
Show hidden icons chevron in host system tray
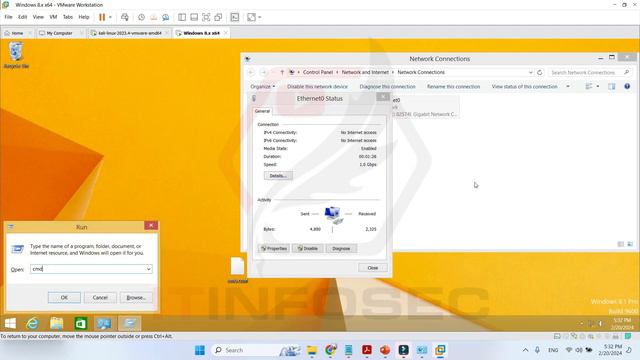point(525,350)
